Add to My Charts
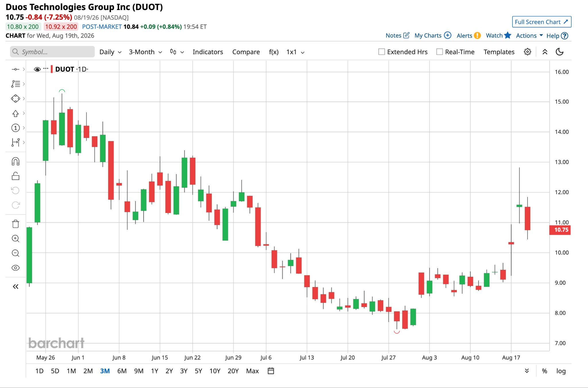 click(x=433, y=36)
